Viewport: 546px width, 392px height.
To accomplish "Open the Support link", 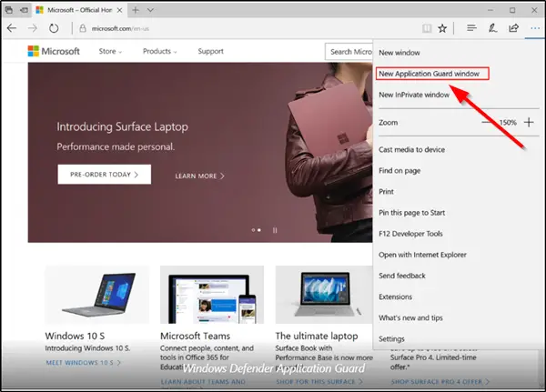I will tap(211, 51).
